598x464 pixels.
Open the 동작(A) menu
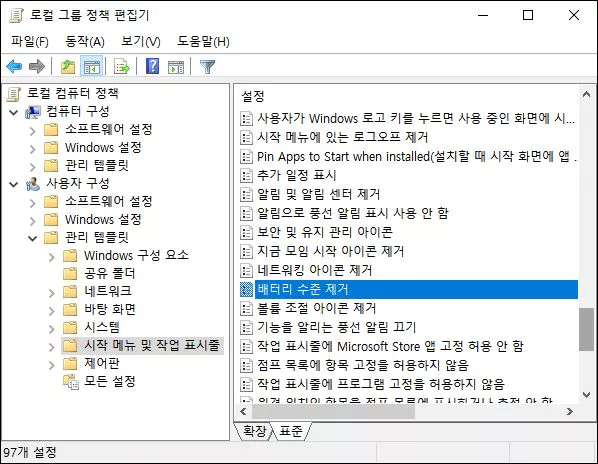[x=85, y=41]
